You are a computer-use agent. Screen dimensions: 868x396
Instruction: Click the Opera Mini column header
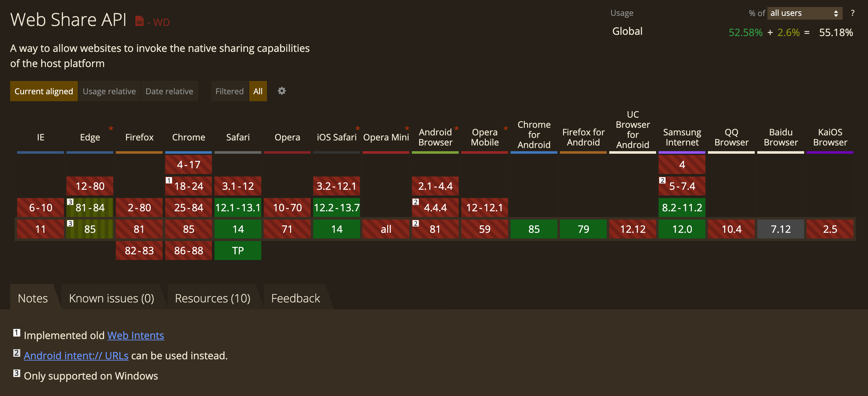point(386,137)
